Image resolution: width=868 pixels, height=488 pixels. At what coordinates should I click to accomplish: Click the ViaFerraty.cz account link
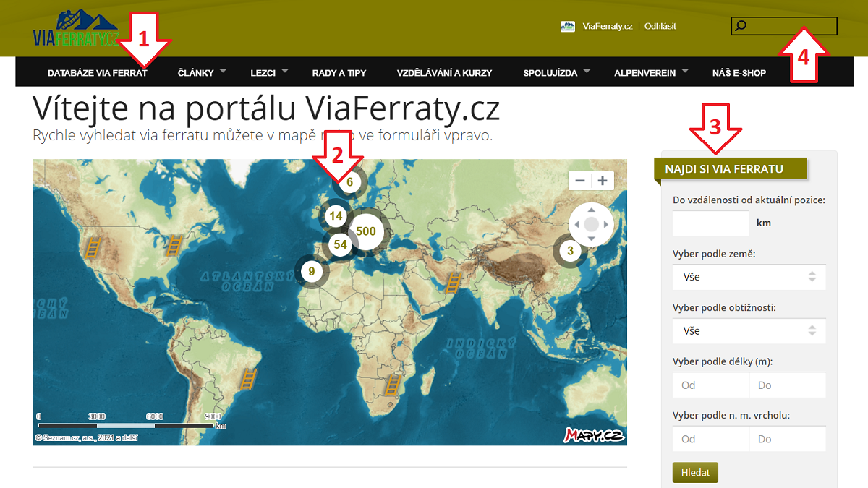[x=608, y=27]
